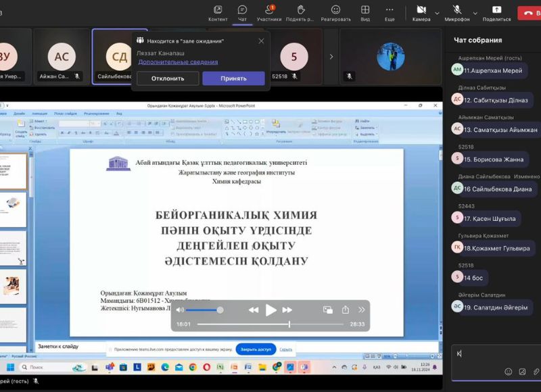The height and width of the screenshot is (392, 541).
Task: Click the picture-in-picture icon on video player
Action: [x=328, y=310]
